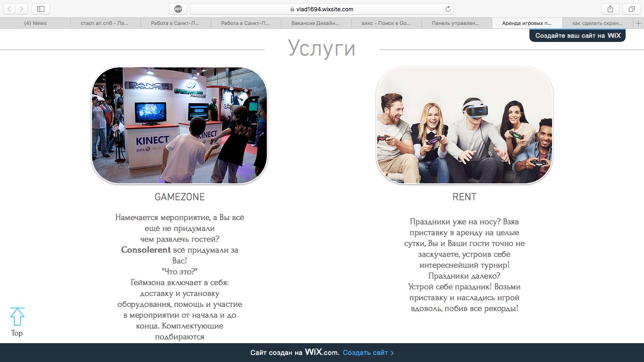Click the "Праздники далеко?" line
This screenshot has width=644, height=362.
click(464, 276)
